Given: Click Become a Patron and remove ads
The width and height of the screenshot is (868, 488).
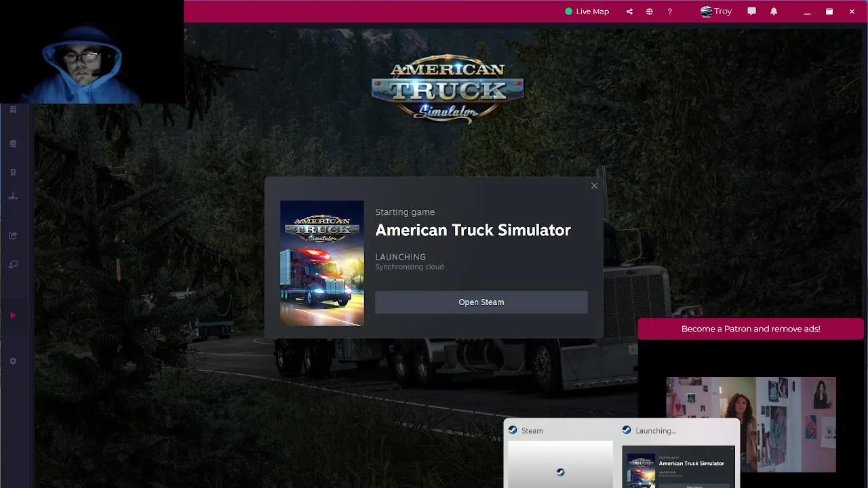Looking at the screenshot, I should [x=751, y=329].
